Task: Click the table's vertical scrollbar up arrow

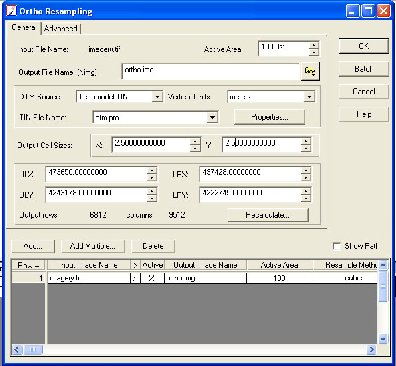Action: click(383, 265)
